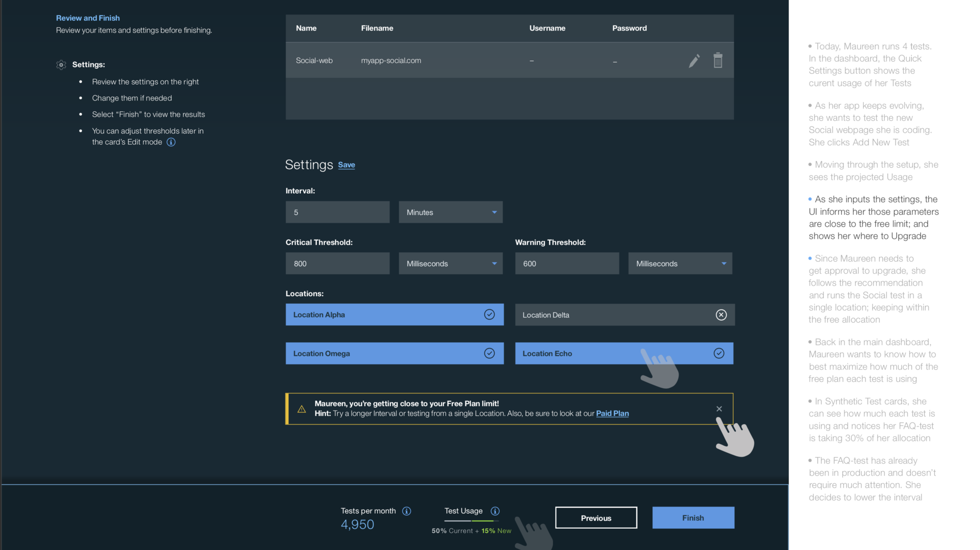This screenshot has width=980, height=550.
Task: Open the Paid Plan link
Action: tap(612, 413)
